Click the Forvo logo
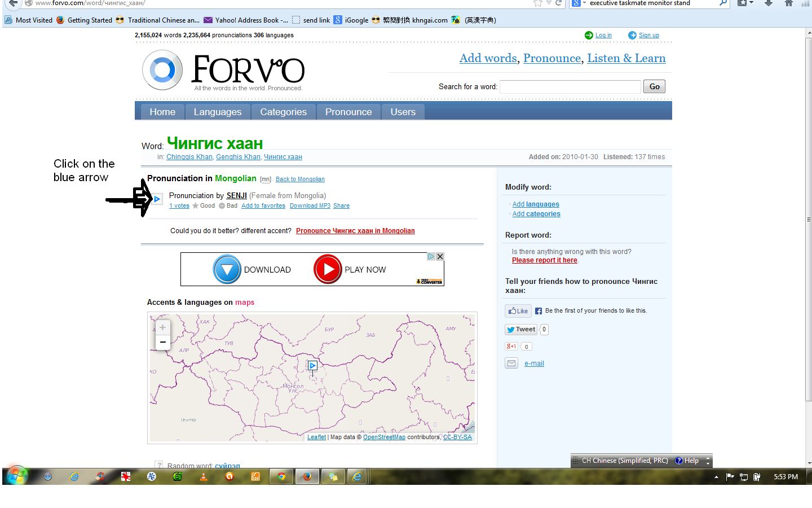This screenshot has height=508, width=812. pyautogui.click(x=223, y=71)
